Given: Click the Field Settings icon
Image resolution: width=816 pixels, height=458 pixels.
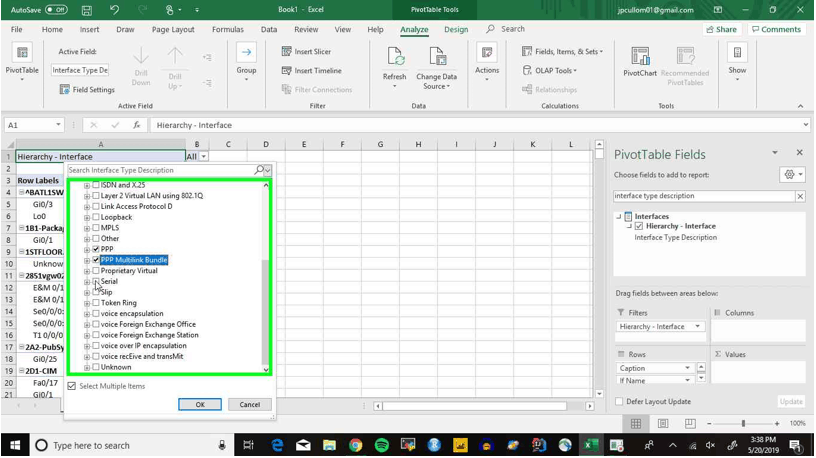Looking at the screenshot, I should [65, 90].
